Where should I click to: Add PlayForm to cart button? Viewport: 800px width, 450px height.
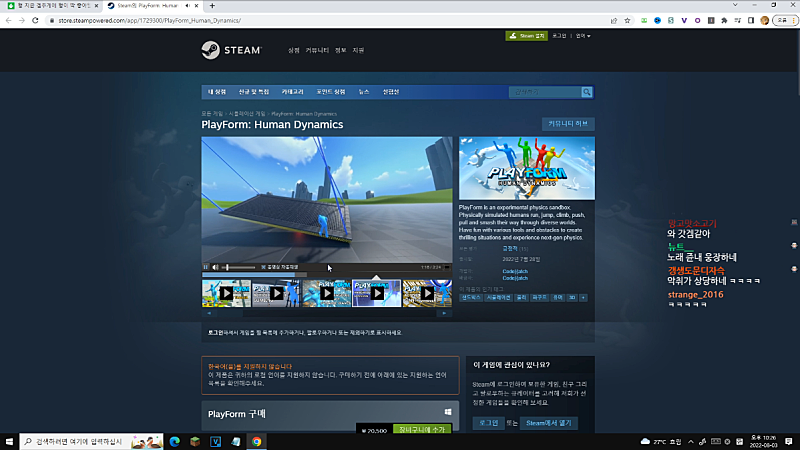tap(422, 430)
